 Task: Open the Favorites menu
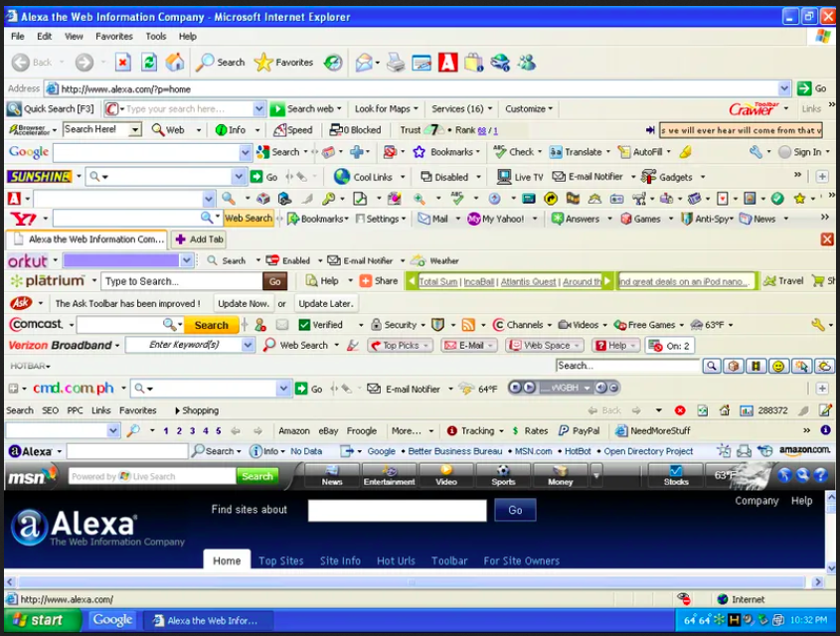click(114, 37)
